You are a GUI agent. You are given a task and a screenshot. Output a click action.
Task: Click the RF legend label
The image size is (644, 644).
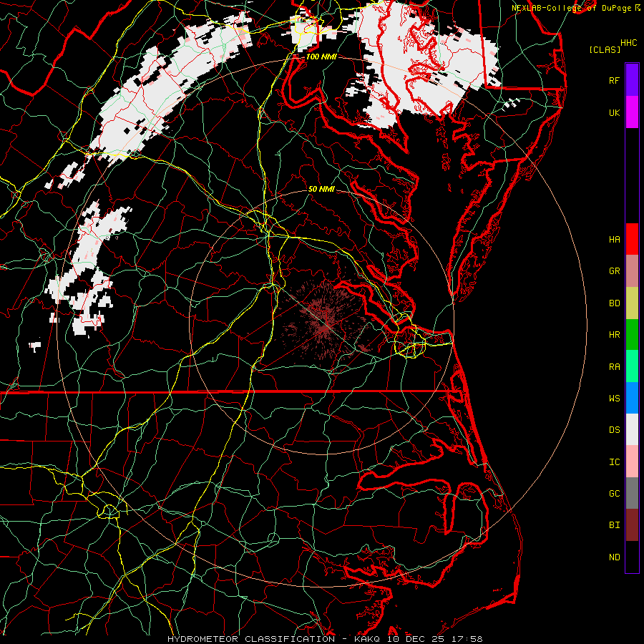click(x=614, y=80)
